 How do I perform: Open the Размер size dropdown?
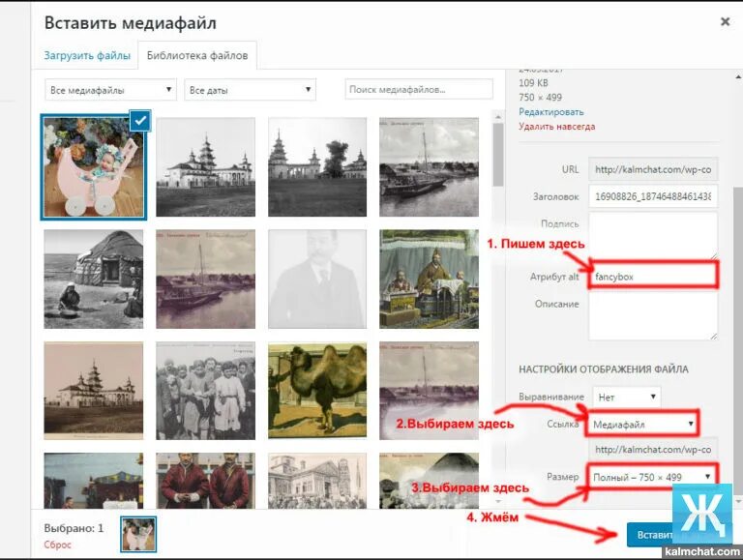pos(652,477)
